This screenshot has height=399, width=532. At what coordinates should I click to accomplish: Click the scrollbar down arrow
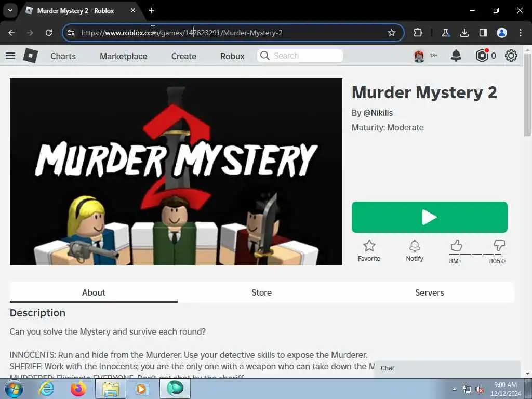527,374
